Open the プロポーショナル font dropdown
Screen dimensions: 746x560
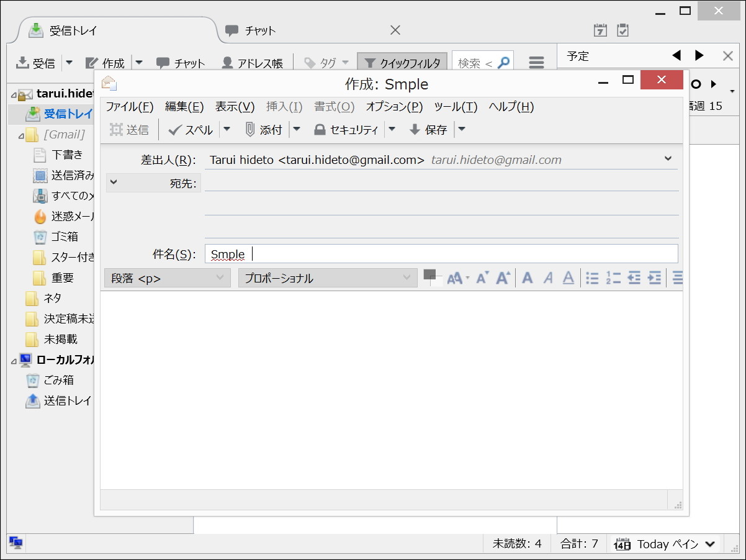coord(328,278)
